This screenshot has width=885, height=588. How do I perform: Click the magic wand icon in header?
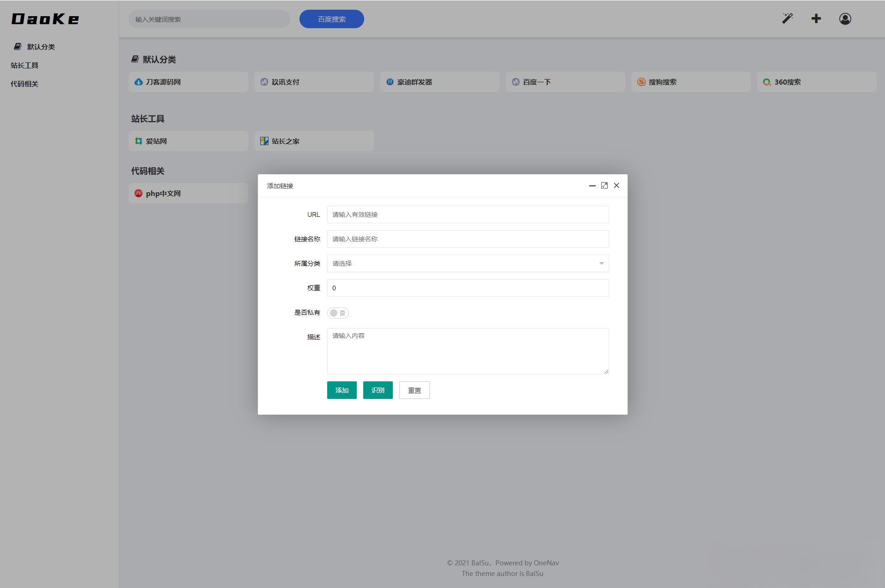787,18
